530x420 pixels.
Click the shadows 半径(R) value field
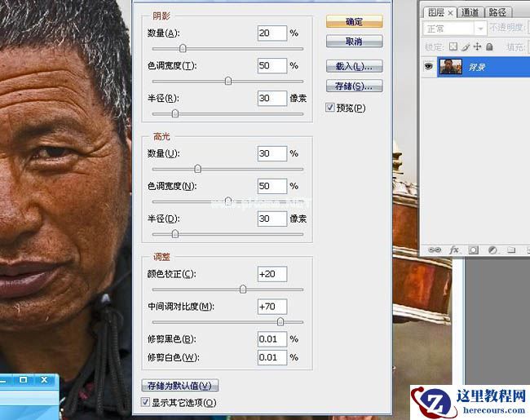coord(272,98)
